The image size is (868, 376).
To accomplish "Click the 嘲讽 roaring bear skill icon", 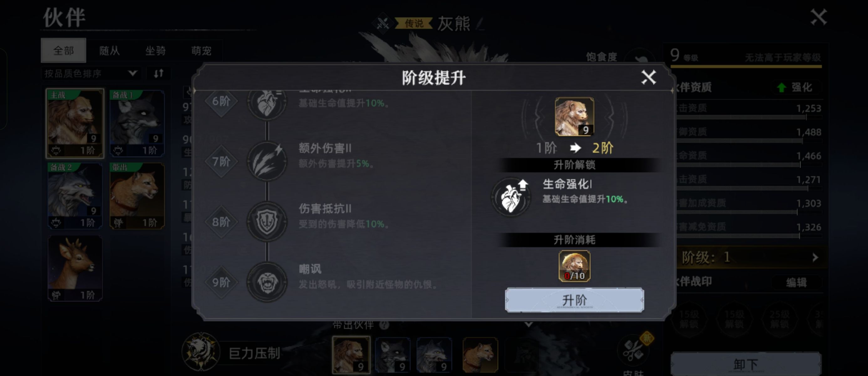I will tap(267, 282).
